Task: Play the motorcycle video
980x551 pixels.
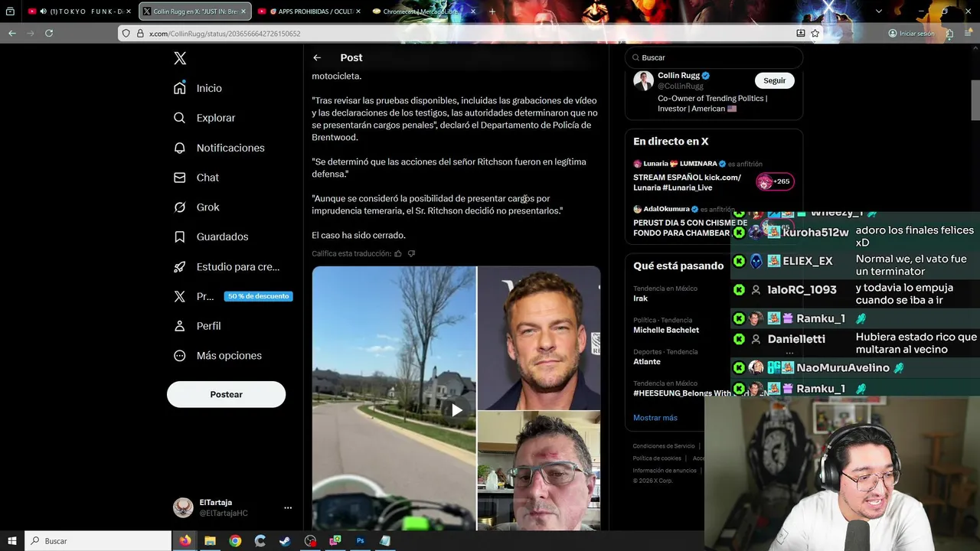Action: [456, 409]
